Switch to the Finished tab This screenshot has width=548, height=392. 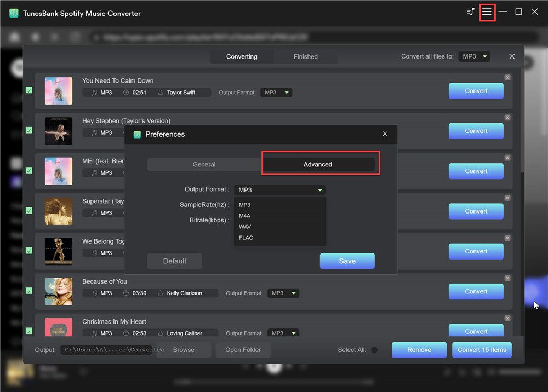point(305,56)
